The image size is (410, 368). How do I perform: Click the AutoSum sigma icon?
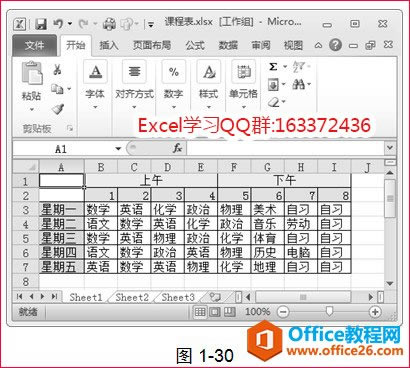point(273,67)
